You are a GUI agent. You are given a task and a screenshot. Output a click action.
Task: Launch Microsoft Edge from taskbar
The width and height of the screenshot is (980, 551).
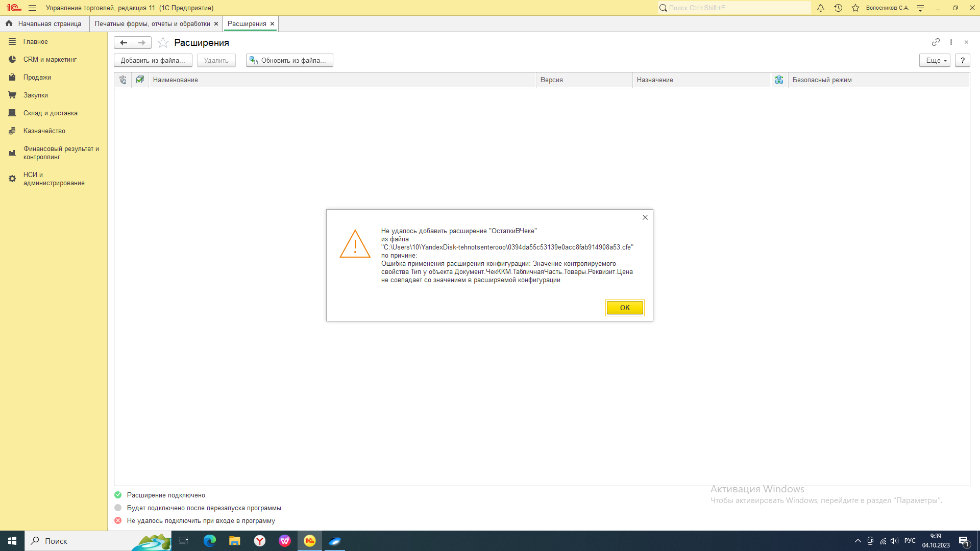(x=209, y=541)
